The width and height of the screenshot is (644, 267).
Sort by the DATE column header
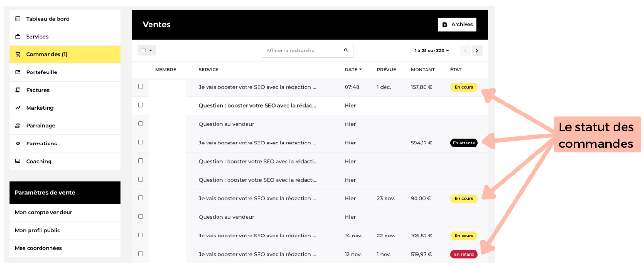coord(353,70)
